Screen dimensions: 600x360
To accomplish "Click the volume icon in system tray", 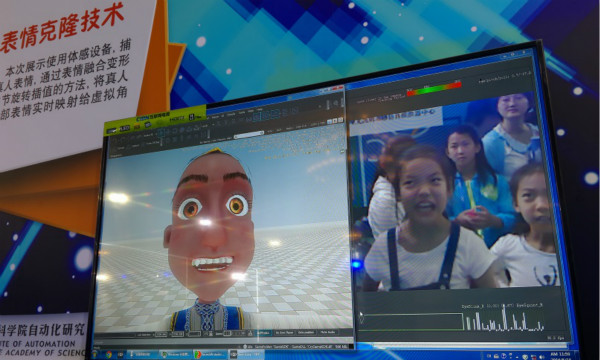I will 541,357.
